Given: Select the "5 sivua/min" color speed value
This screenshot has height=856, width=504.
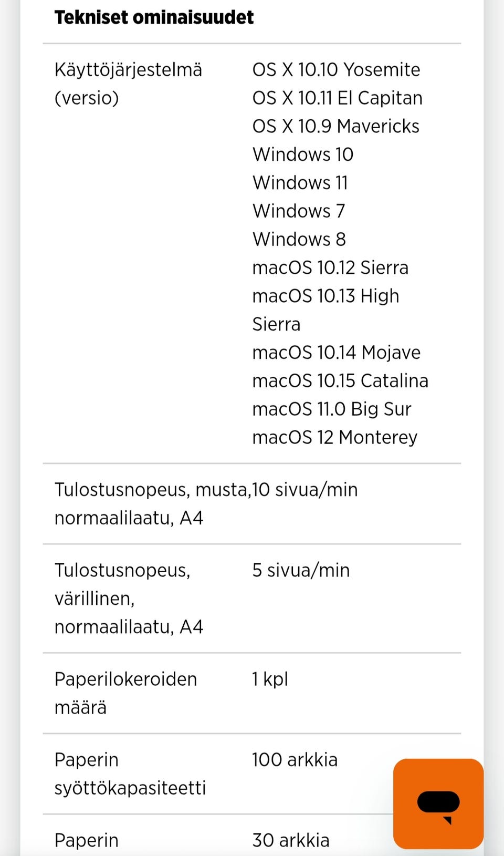Looking at the screenshot, I should pyautogui.click(x=301, y=570).
